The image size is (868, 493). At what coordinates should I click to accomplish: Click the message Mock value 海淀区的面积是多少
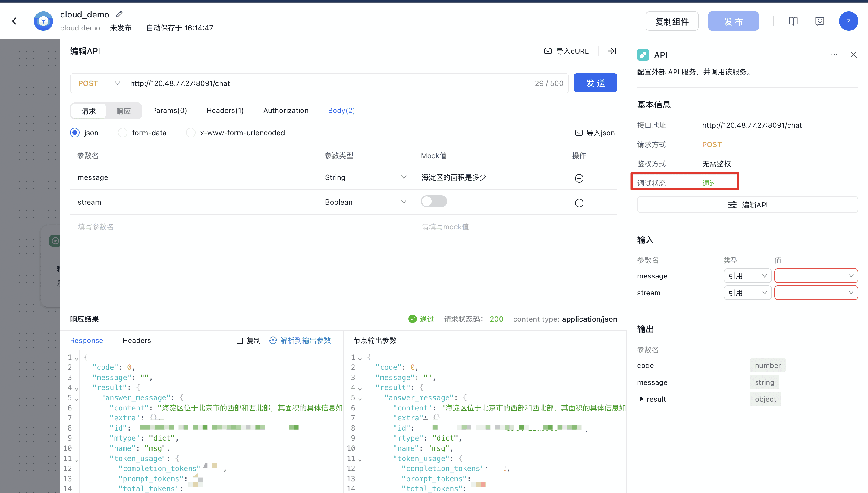pyautogui.click(x=454, y=177)
